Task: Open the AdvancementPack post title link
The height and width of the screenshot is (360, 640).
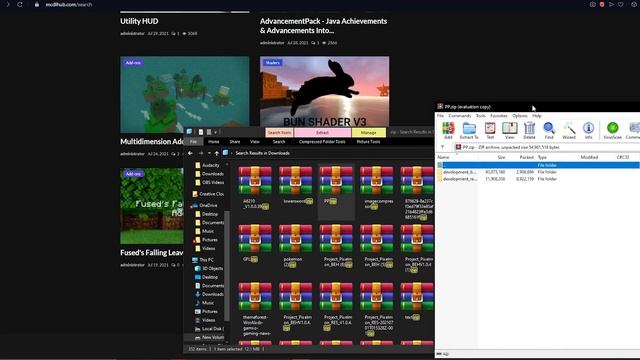Action: pyautogui.click(x=323, y=26)
